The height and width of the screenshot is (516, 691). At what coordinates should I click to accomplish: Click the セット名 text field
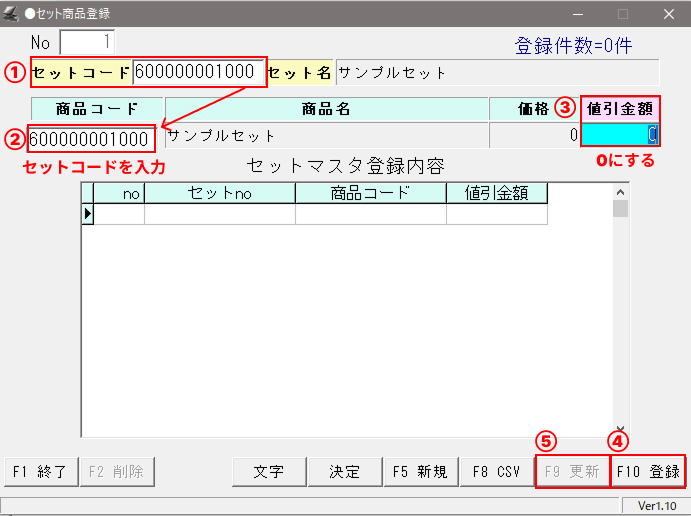tap(497, 73)
